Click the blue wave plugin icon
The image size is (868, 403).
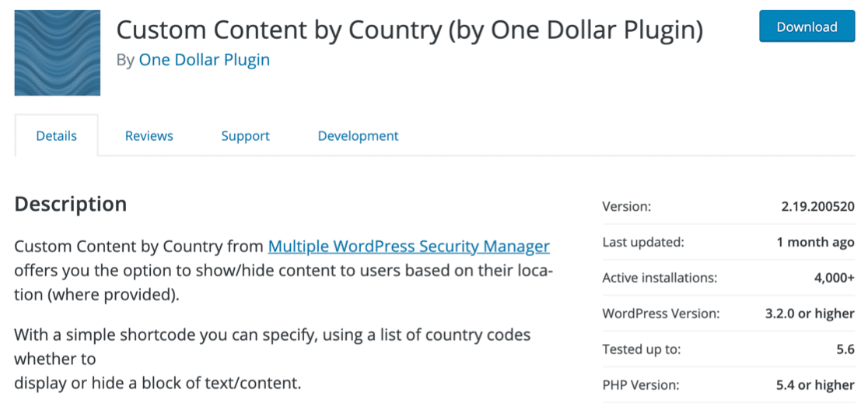pyautogui.click(x=57, y=53)
